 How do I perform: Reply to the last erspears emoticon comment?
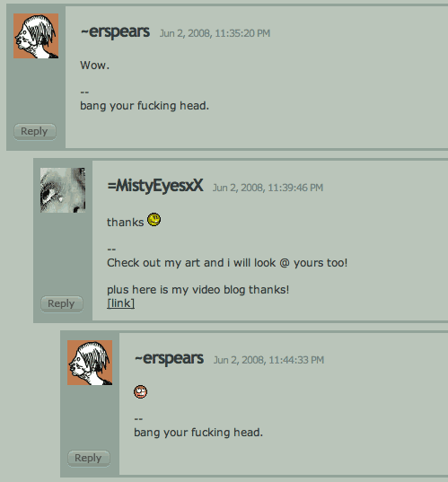tap(89, 459)
